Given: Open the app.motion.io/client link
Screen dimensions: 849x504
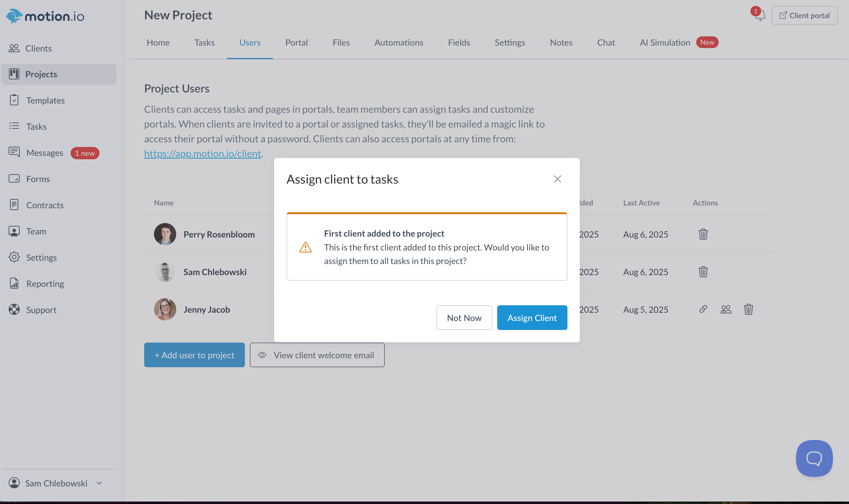Looking at the screenshot, I should tap(202, 153).
